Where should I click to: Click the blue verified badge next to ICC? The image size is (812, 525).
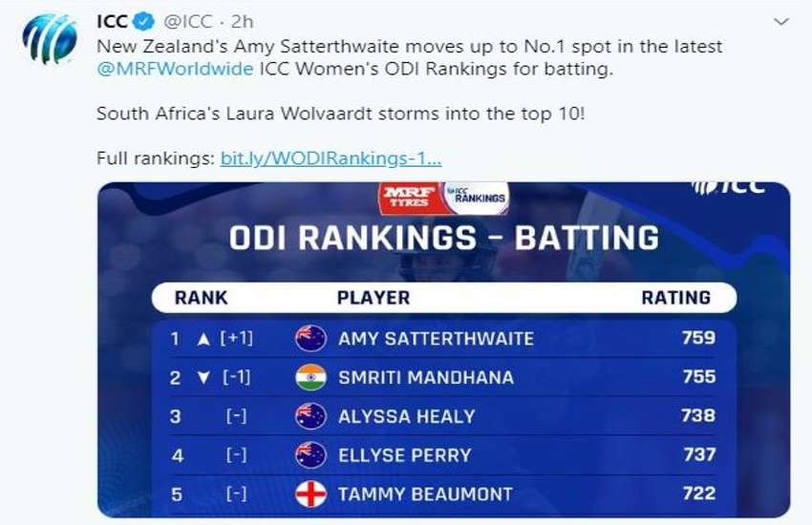(144, 22)
